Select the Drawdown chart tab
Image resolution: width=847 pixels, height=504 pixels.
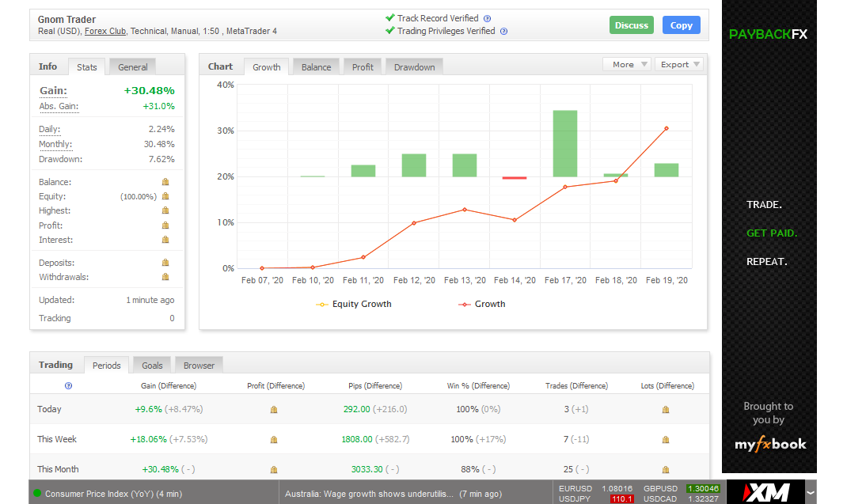coord(414,67)
